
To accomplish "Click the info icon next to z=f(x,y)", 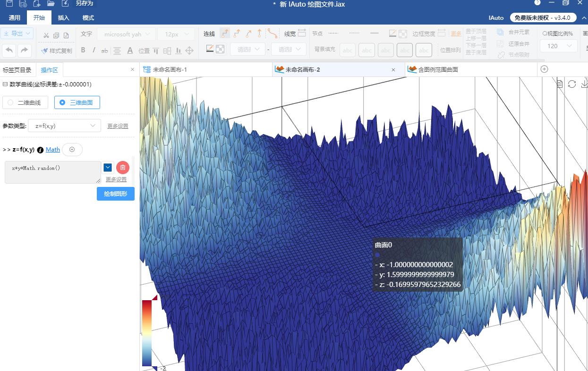I will 40,150.
